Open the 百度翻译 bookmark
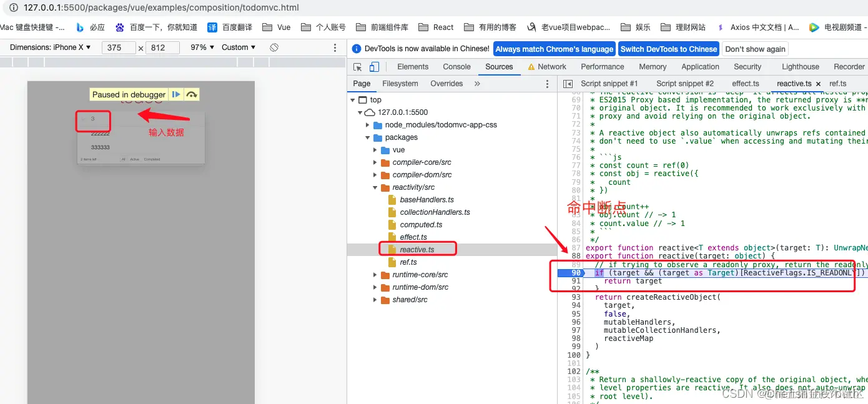 coord(230,27)
